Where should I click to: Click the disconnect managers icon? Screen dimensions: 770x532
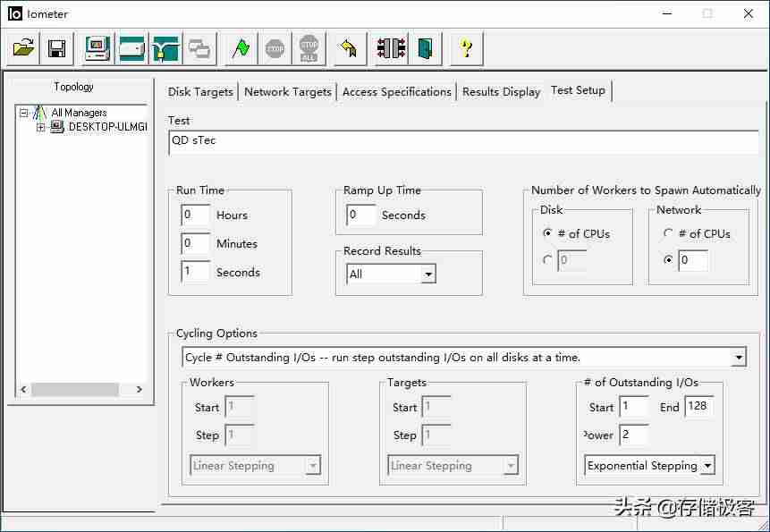(x=391, y=48)
